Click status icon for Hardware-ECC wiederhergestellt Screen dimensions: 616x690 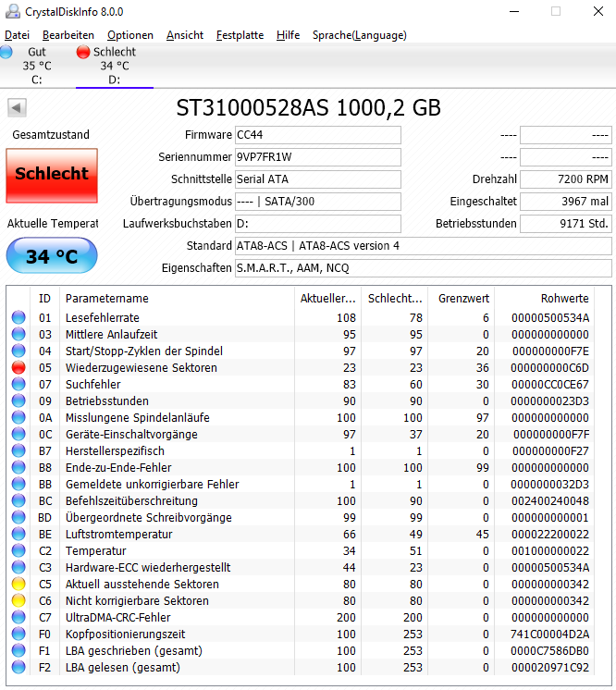pyautogui.click(x=18, y=567)
